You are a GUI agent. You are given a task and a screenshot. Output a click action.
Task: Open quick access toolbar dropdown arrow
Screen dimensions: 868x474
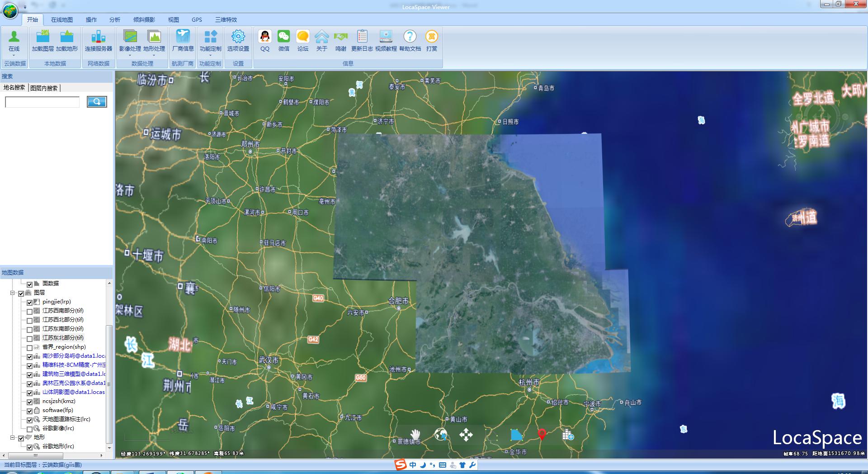[25, 6]
